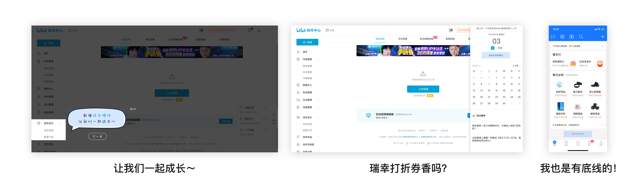Click 创作成长 graduation-cap icon in middle sidebar

[x=298, y=117]
